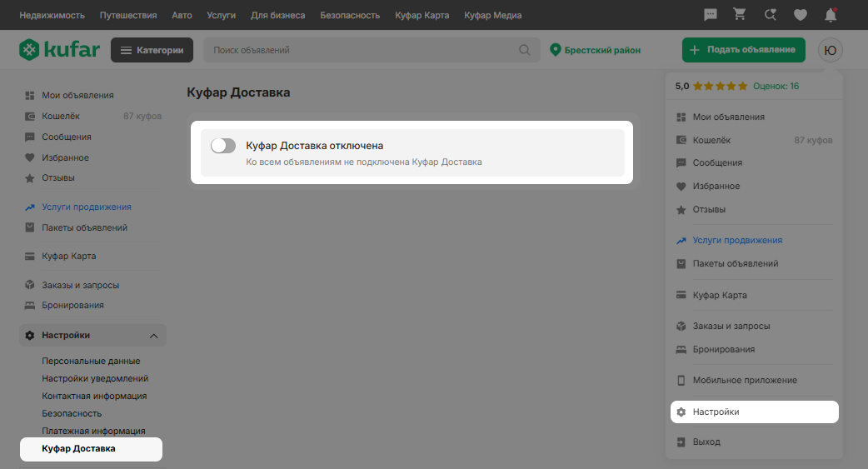Open Сообщения in the dropdown menu
This screenshot has width=868, height=469.
717,162
